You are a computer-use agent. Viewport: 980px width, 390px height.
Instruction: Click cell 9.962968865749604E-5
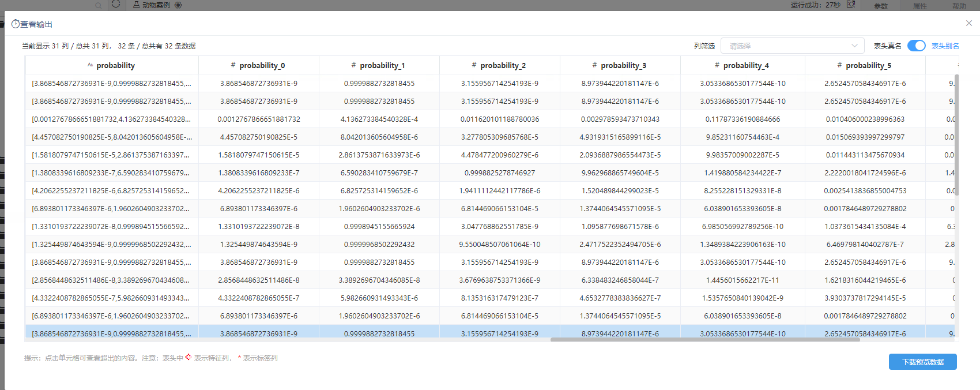pos(620,172)
